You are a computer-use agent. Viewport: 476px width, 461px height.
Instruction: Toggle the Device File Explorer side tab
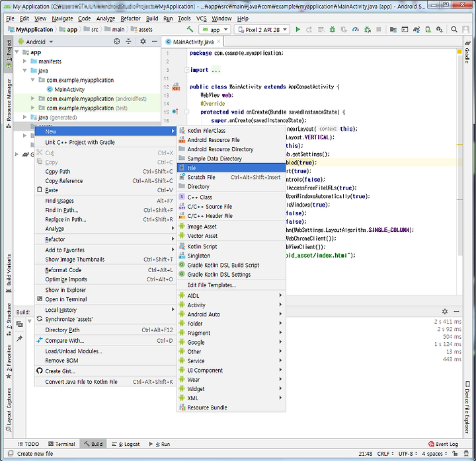pyautogui.click(x=467, y=408)
